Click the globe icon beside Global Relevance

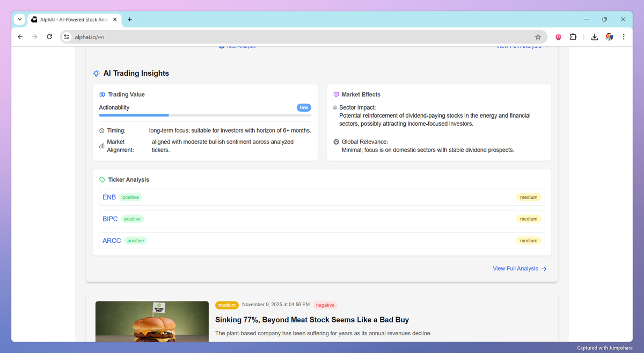[336, 141]
